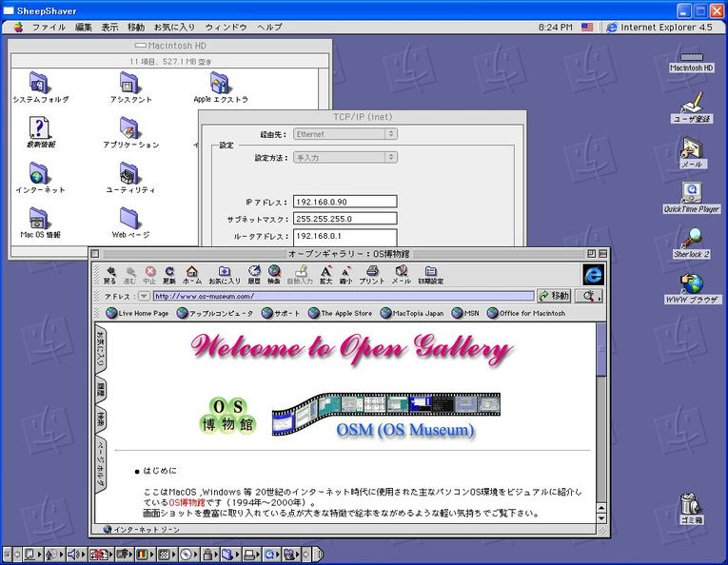Open the お気に入り menu in menu bar

pyautogui.click(x=174, y=28)
